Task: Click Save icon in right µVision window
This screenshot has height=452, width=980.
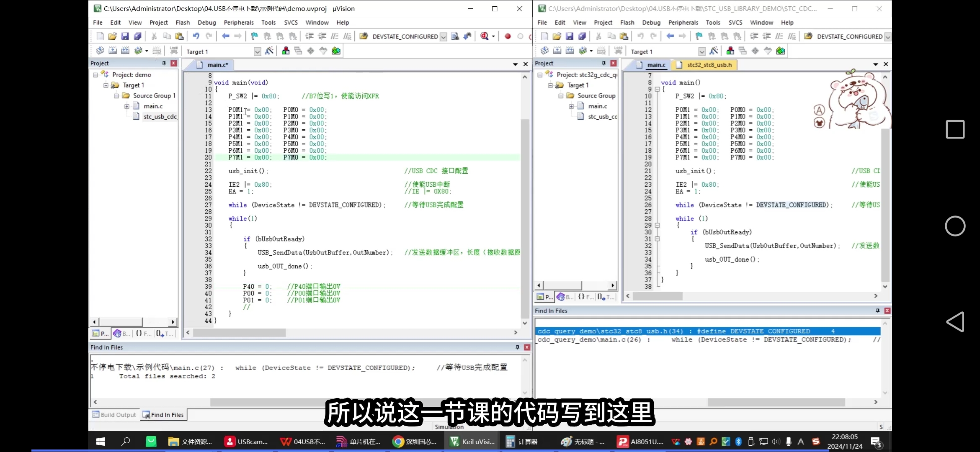Action: [x=569, y=36]
